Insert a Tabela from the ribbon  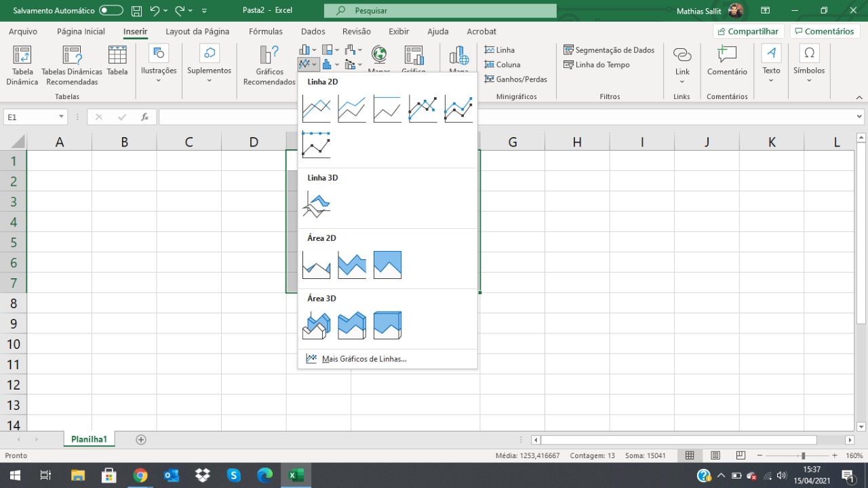117,61
